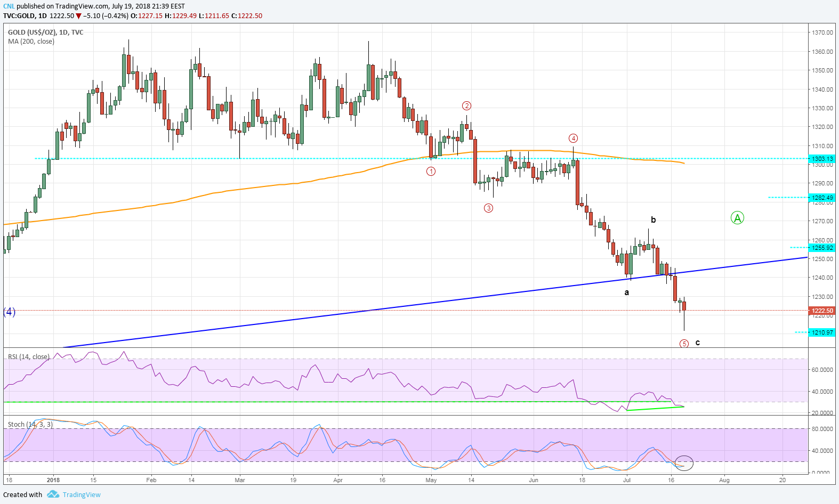Select the TVC:GOLD, 1D symbol label
This screenshot has height=504, width=839.
(x=25, y=16)
